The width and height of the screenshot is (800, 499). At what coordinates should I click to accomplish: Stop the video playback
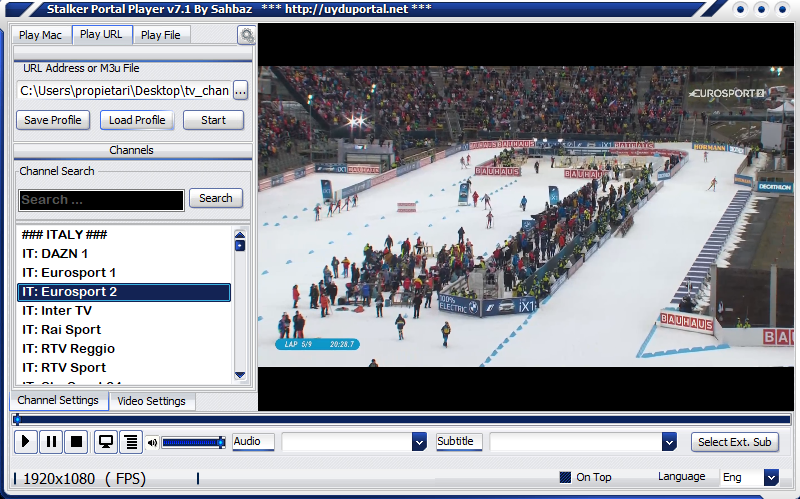(x=76, y=441)
